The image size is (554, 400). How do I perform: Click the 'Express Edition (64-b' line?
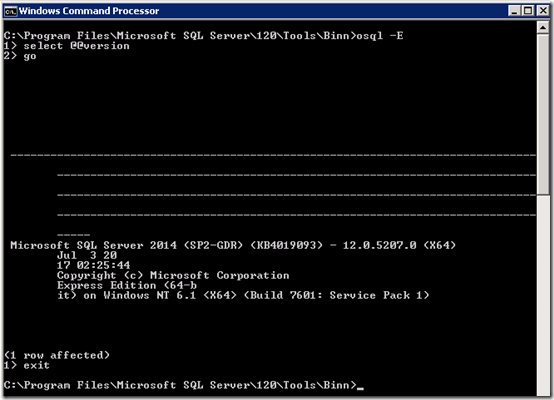tap(127, 285)
